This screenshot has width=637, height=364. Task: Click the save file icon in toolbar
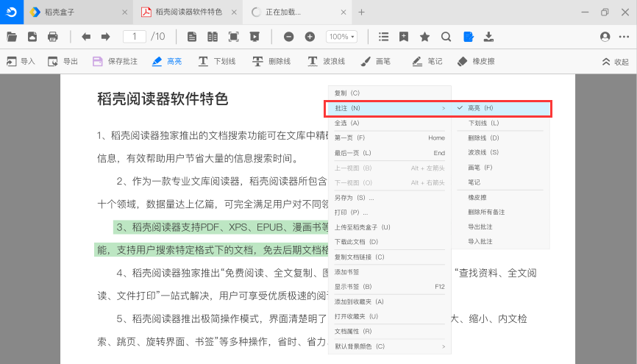[x=32, y=37]
